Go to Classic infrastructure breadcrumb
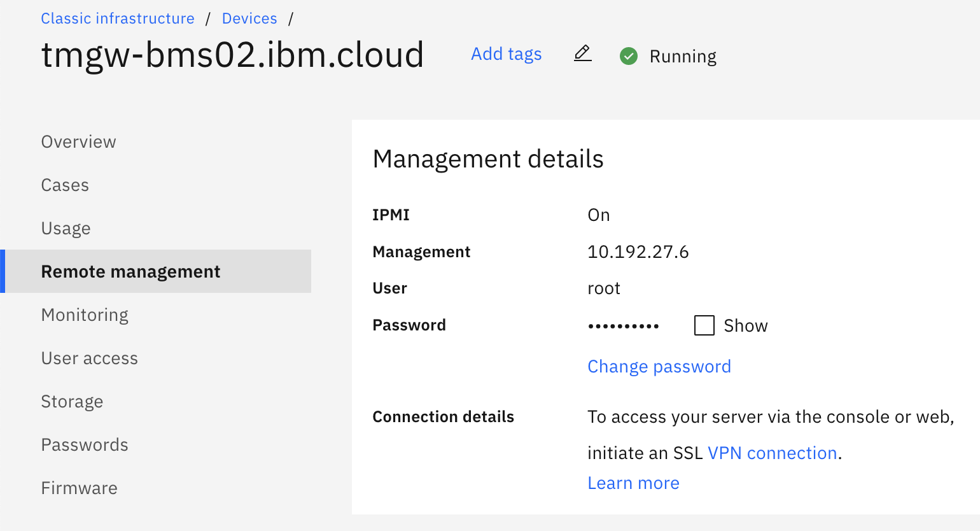This screenshot has width=980, height=531. pyautogui.click(x=118, y=18)
